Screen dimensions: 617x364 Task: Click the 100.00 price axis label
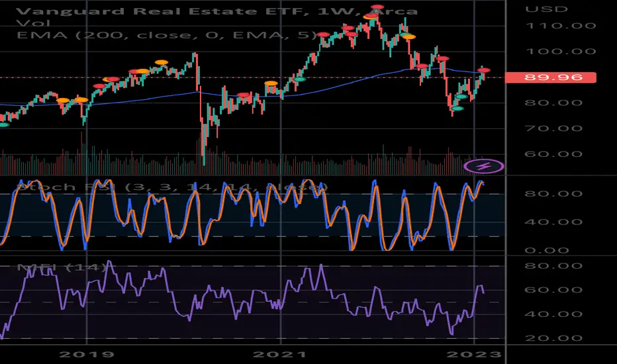click(561, 52)
